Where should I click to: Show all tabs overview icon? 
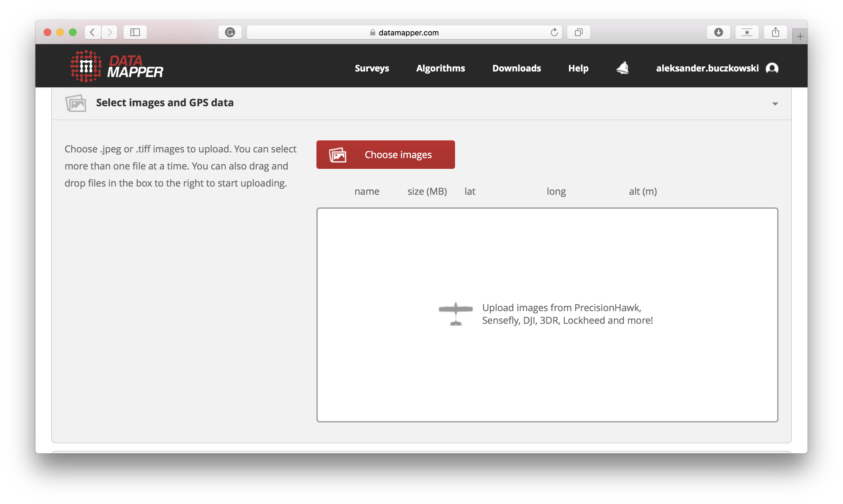click(x=578, y=32)
